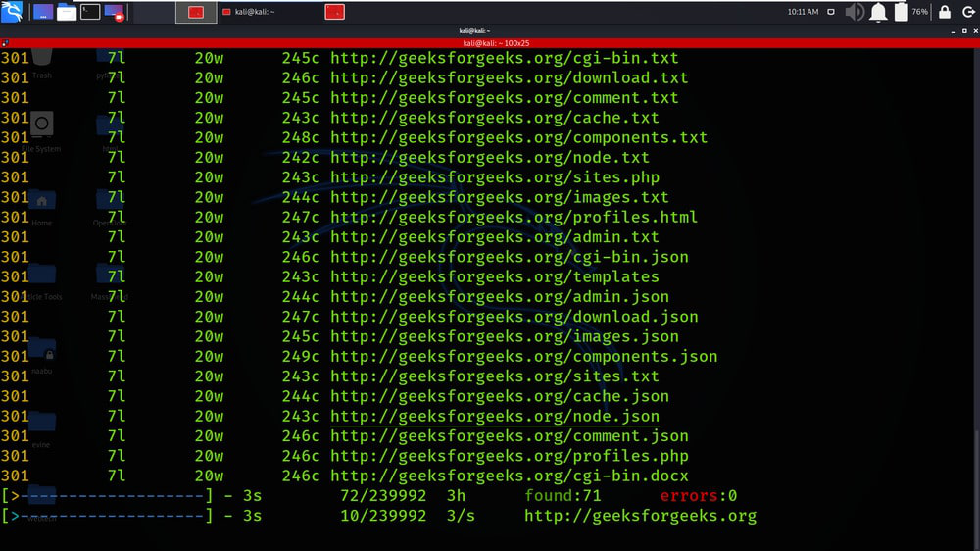Click the log out icon
This screenshot has width=980, height=551.
pos(968,12)
